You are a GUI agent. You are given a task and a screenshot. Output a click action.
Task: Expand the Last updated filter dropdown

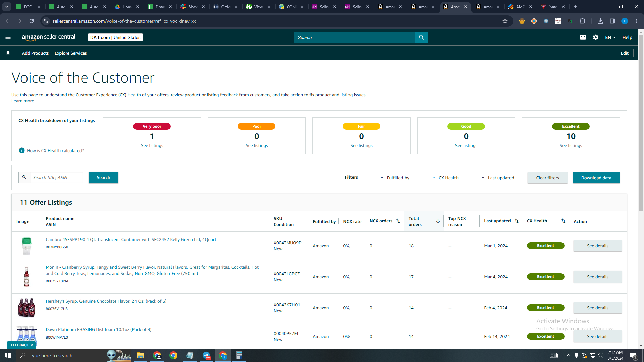tap(498, 178)
